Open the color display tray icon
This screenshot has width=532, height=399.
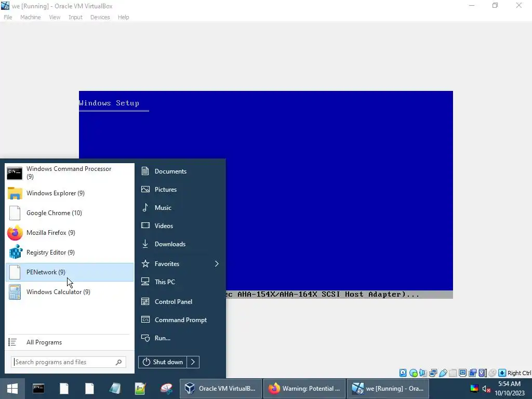tap(474, 389)
